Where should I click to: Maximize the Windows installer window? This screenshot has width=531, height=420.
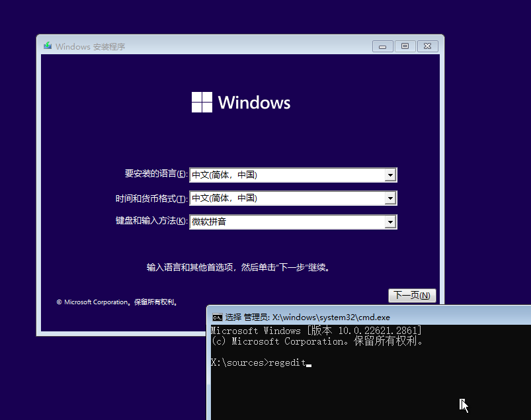(x=405, y=46)
